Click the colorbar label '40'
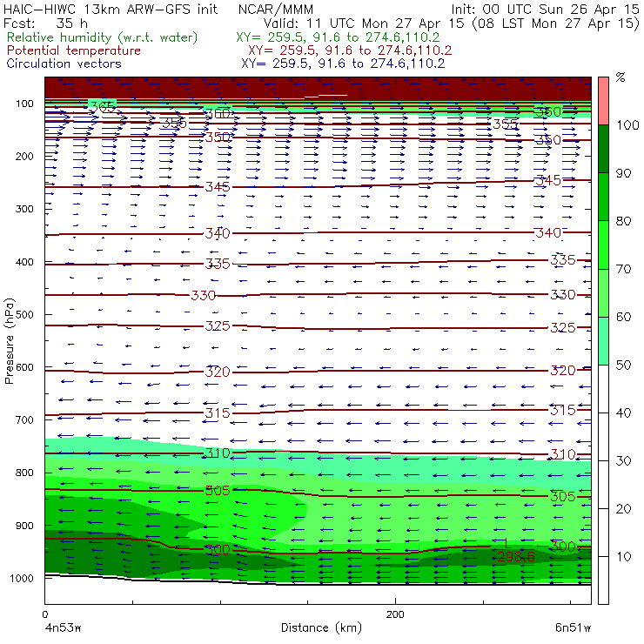 point(623,413)
